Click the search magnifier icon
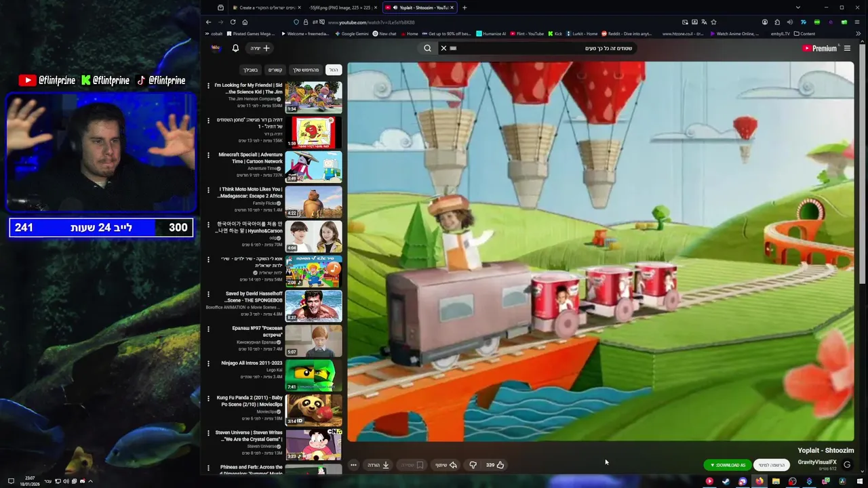The image size is (868, 488). click(x=427, y=48)
